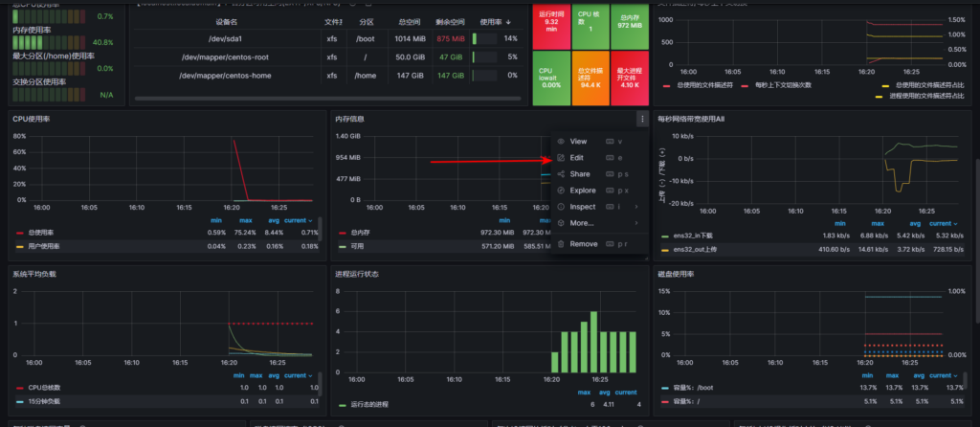Image resolution: width=980 pixels, height=427 pixels.
Task: Toggle ens32_in下载 series in network legend
Action: click(695, 236)
